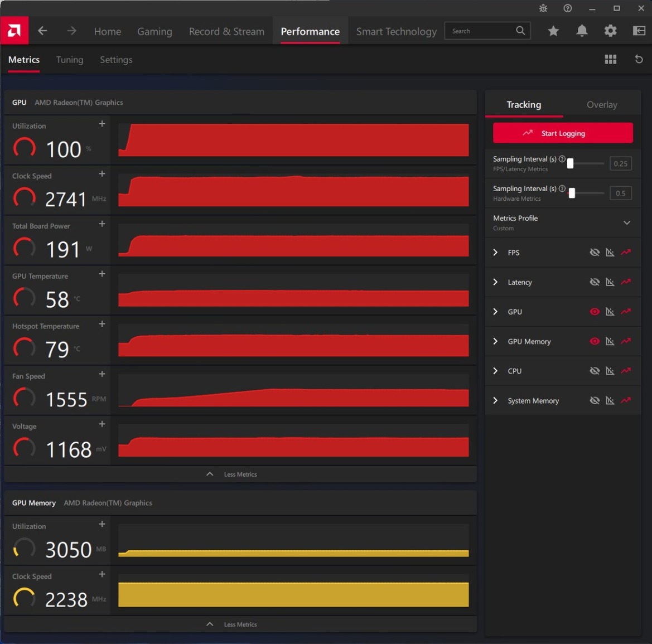Click the reset metrics icon
This screenshot has height=644, width=652.
[639, 60]
